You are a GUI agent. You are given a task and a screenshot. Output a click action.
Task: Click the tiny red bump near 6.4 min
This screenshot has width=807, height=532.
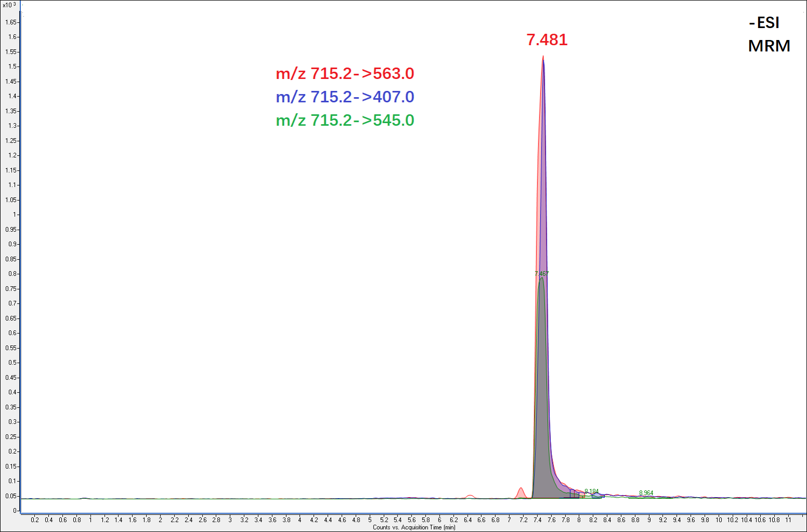click(470, 497)
